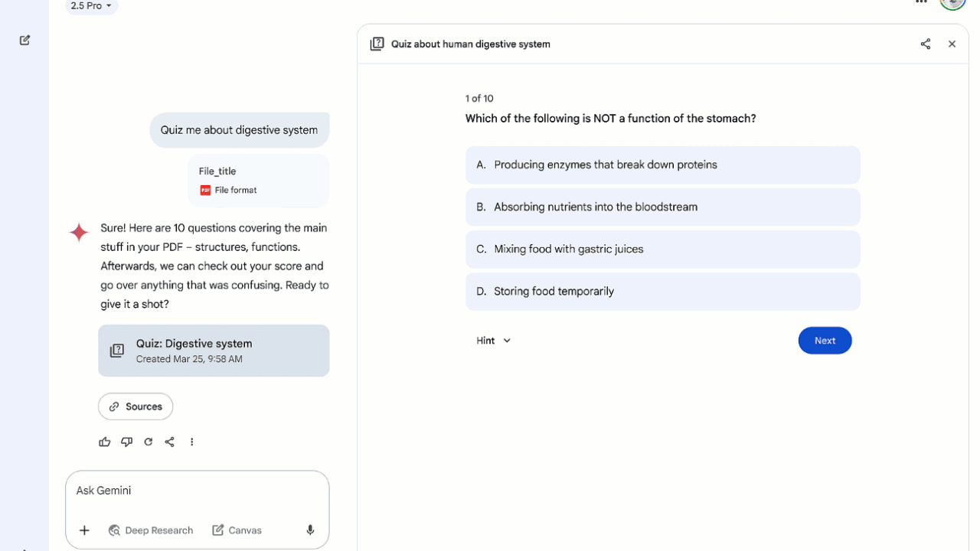This screenshot has height=551, width=980.
Task: View the Sources for the response
Action: (136, 406)
